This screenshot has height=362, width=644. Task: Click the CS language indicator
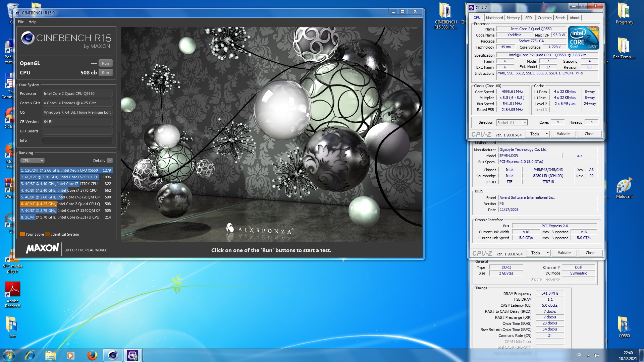579,355
